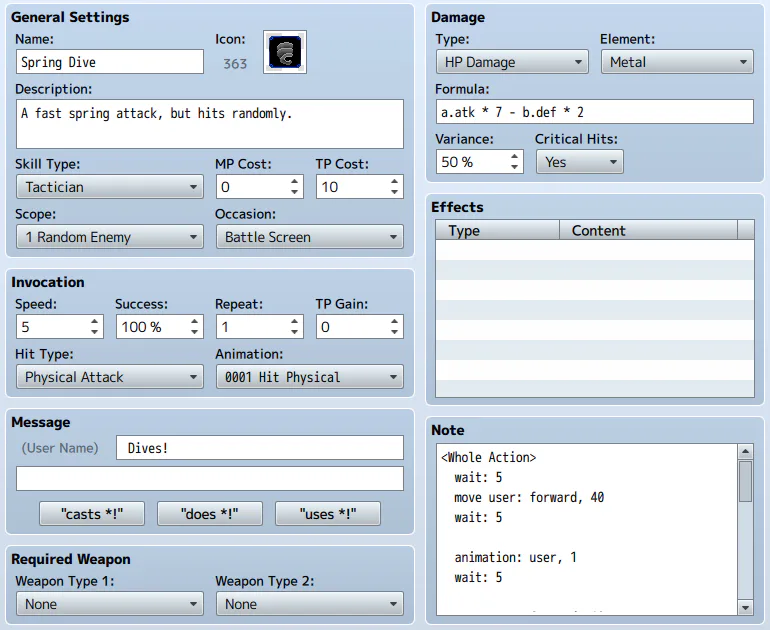
Task: Decrease MP Cost with the down arrow
Action: pyautogui.click(x=294, y=192)
